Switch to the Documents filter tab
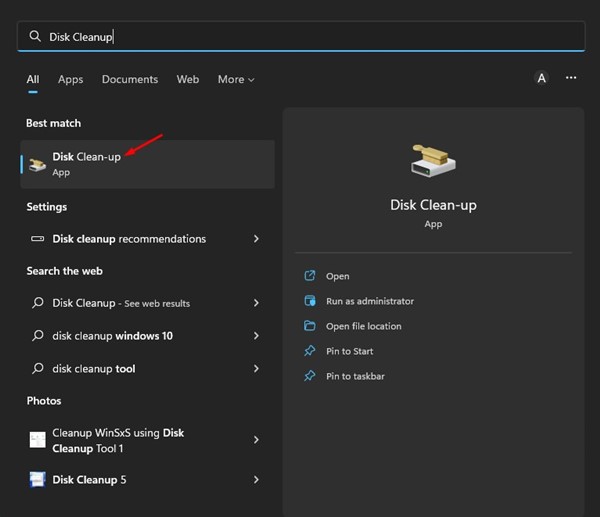Image resolution: width=600 pixels, height=517 pixels. [130, 79]
